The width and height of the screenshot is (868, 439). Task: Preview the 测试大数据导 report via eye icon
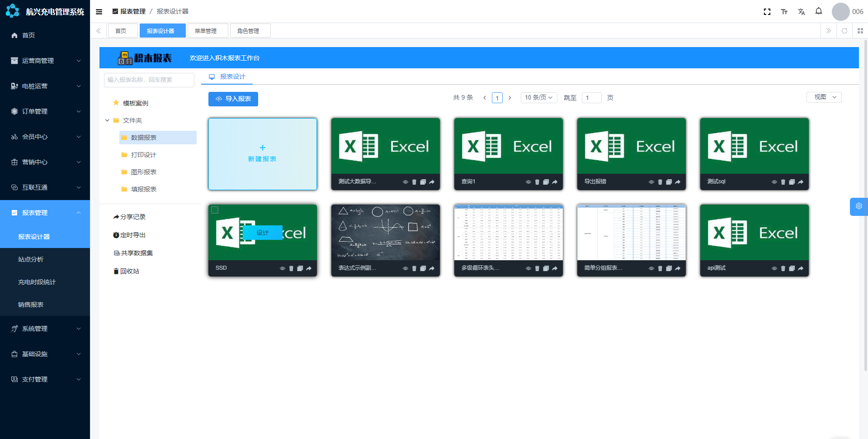[x=405, y=182]
